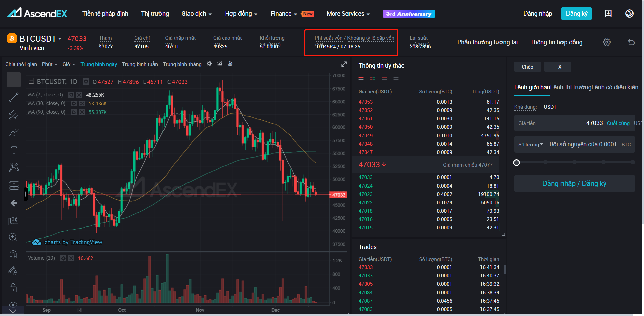
Task: Select the Trung bình ngày interval
Action: point(99,64)
